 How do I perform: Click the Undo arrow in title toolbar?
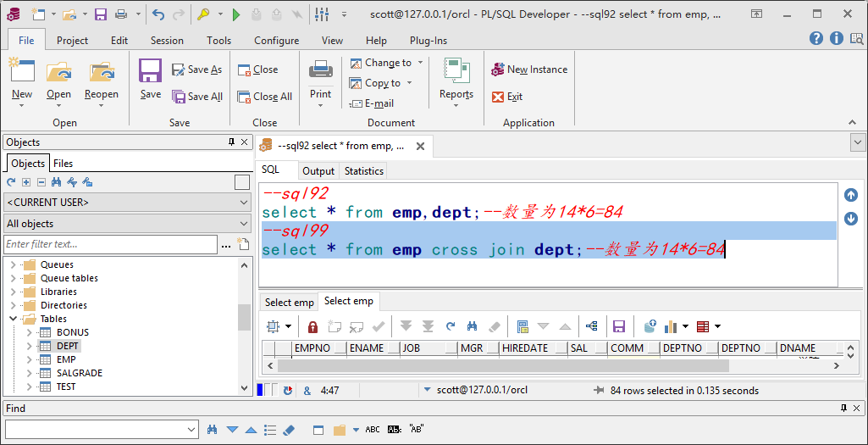coord(158,15)
